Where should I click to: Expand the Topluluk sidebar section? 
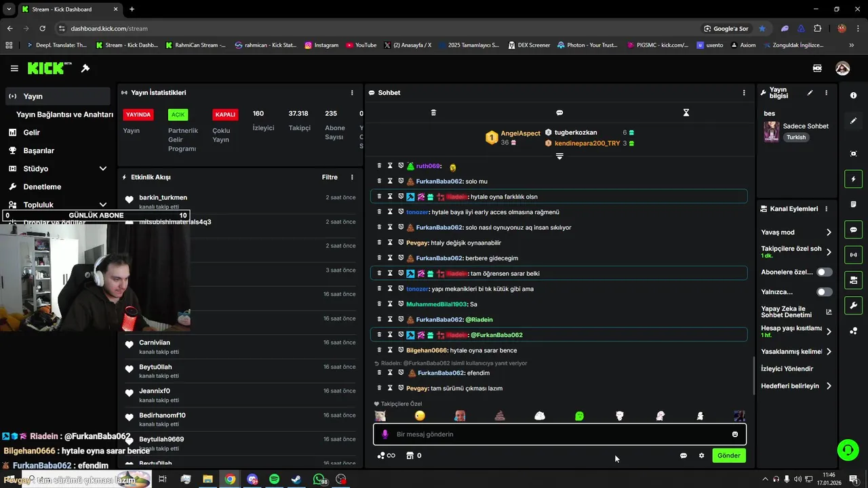(x=102, y=205)
